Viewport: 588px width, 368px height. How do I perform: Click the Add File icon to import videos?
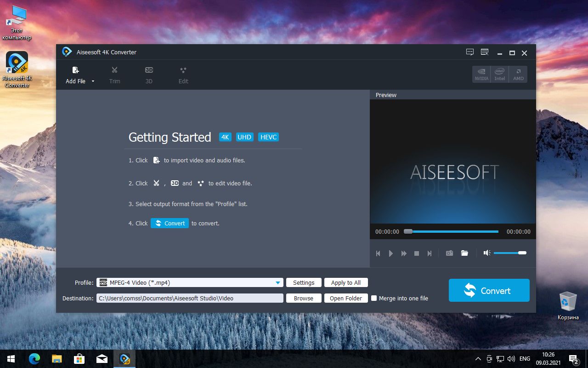pyautogui.click(x=75, y=70)
